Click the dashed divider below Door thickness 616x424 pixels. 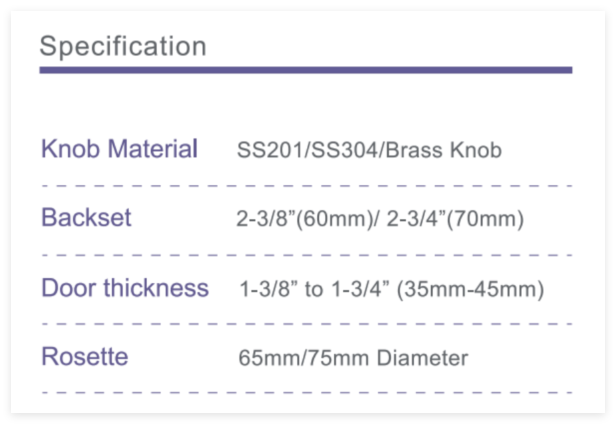305,324
